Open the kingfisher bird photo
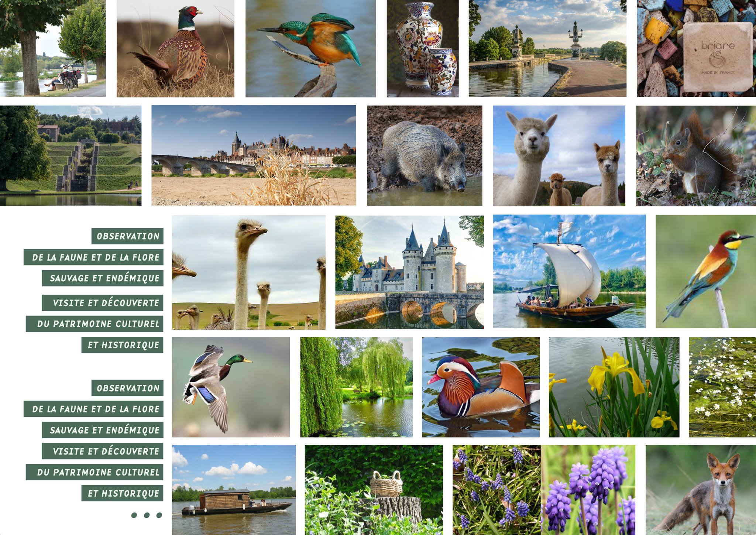 coord(310,48)
